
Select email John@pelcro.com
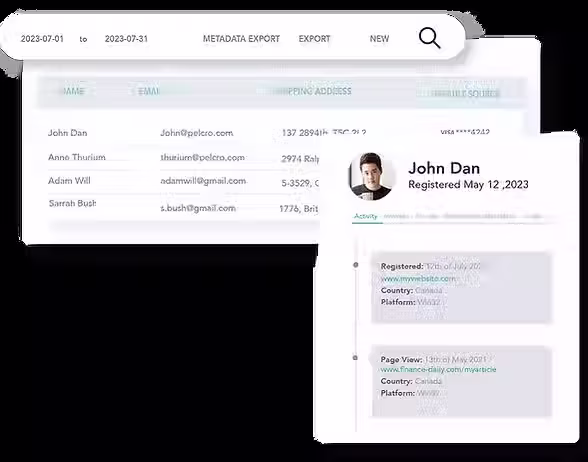197,133
